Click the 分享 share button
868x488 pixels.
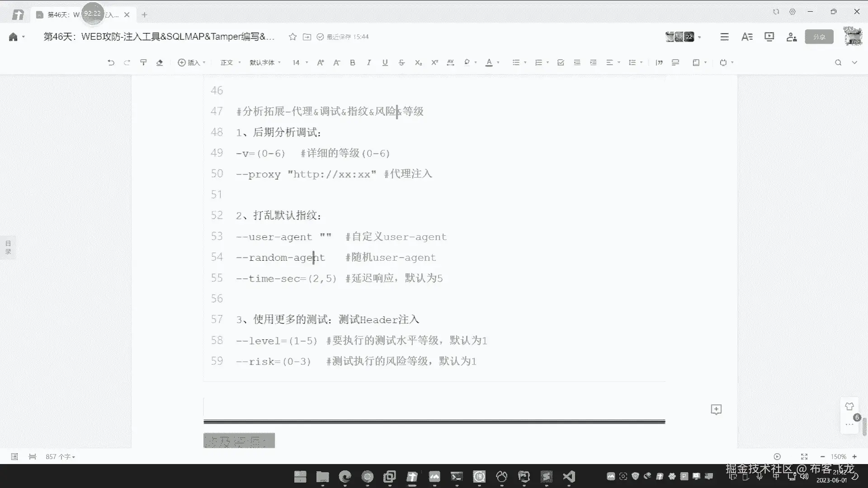819,37
